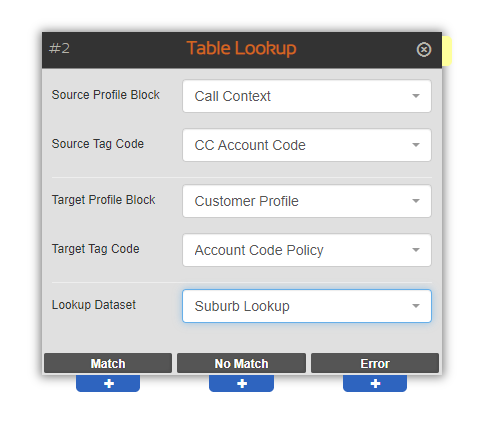Click the #2 block number
499x437 pixels.
pyautogui.click(x=59, y=49)
